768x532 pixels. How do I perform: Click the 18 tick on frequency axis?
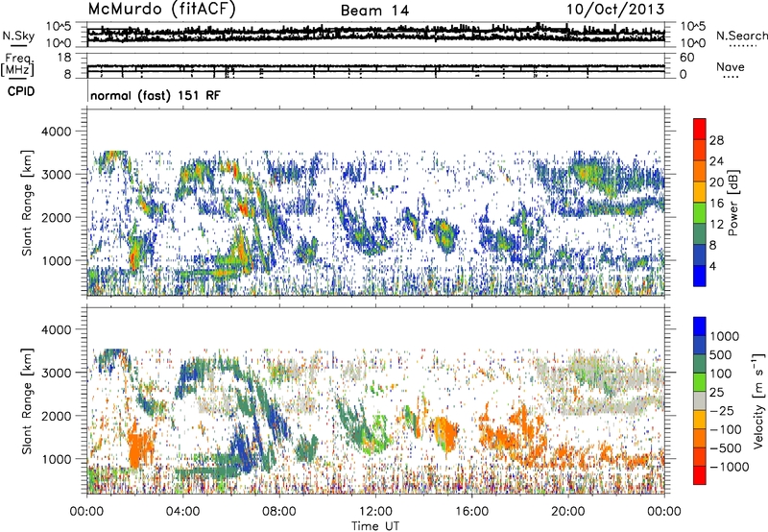pyautogui.click(x=64, y=58)
